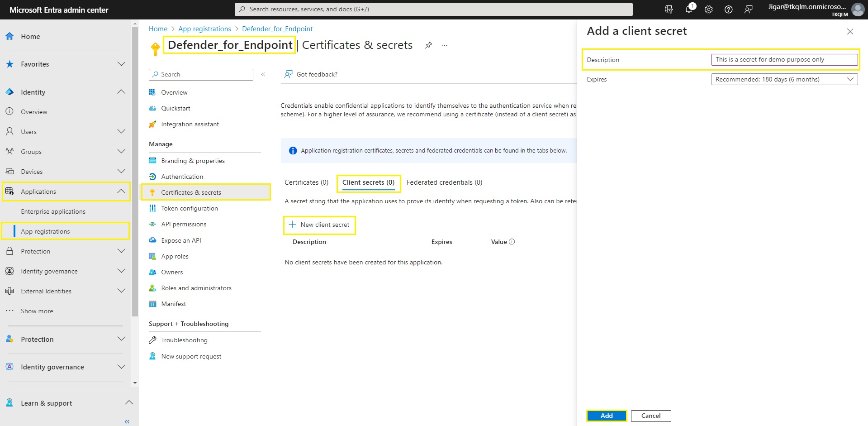Open the Cloud Shell icon in top bar
868x426 pixels.
click(x=669, y=10)
